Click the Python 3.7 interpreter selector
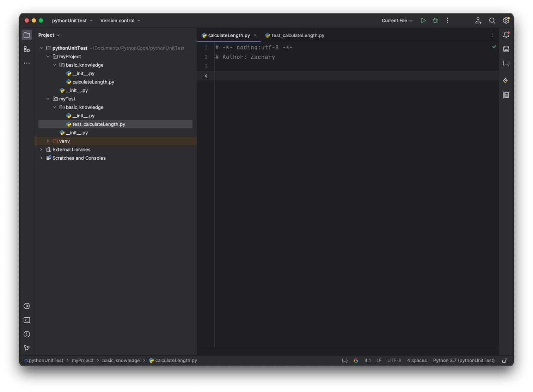Screen dimensions: 533x392 pos(464,360)
